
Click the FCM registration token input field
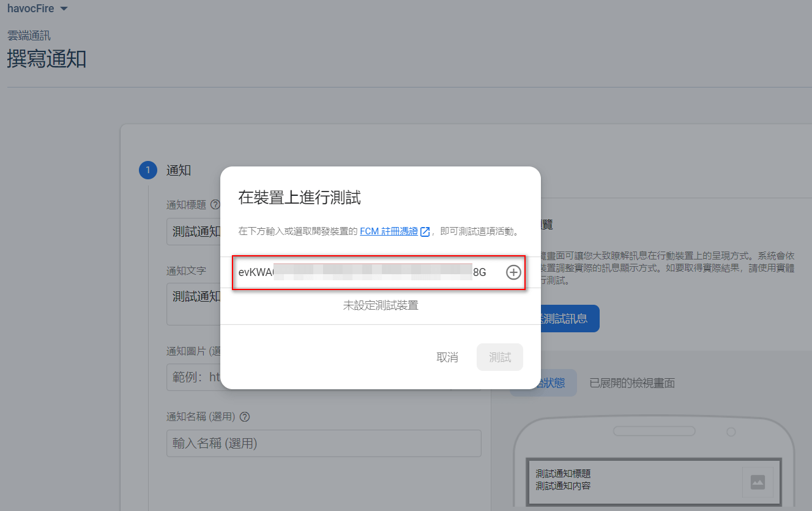point(367,273)
